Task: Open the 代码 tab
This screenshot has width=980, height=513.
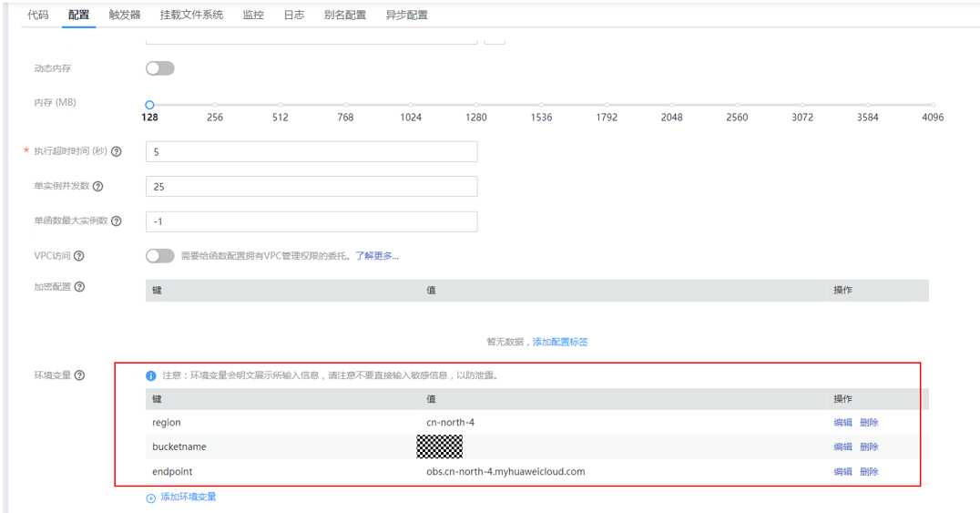Action: tap(38, 15)
